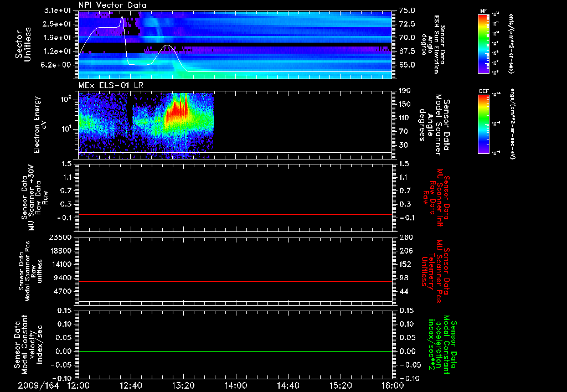Viewport: 567px width, 392px height.
Task: Click the 'DEF' label above color bar
Action: 484,91
